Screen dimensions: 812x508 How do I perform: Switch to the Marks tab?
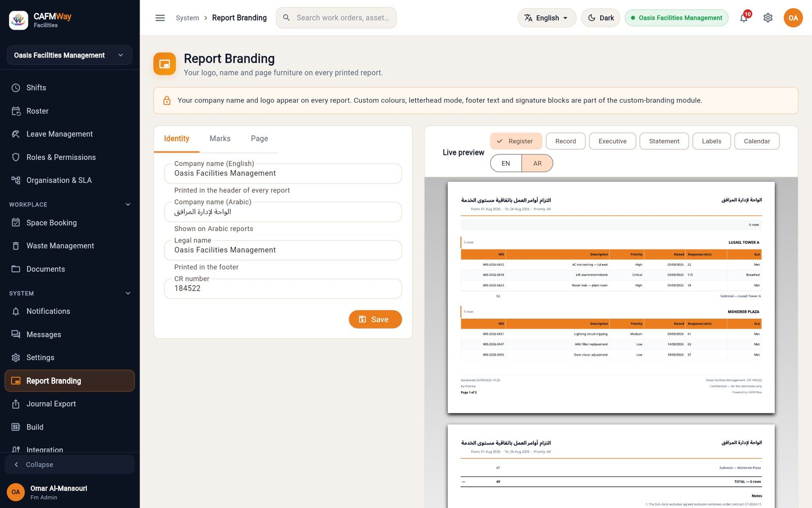click(220, 139)
